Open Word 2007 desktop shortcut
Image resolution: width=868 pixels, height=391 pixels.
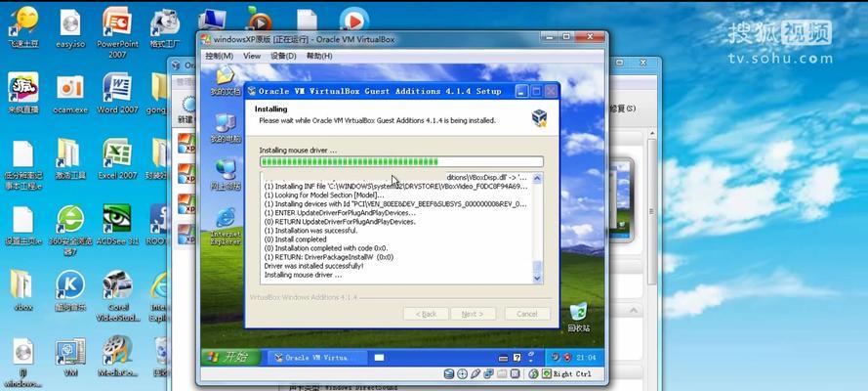point(117,93)
